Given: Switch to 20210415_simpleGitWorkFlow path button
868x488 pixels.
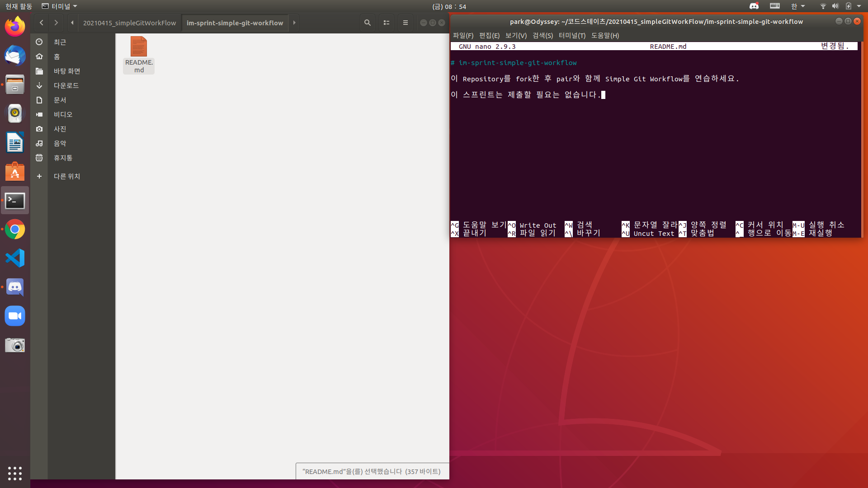Looking at the screenshot, I should (129, 23).
